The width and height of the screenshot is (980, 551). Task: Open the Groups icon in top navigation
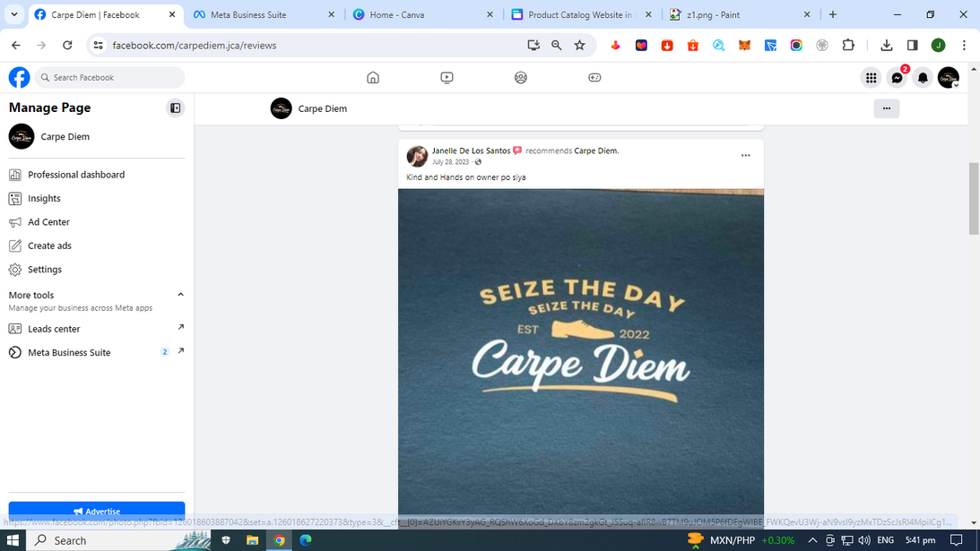(x=521, y=77)
